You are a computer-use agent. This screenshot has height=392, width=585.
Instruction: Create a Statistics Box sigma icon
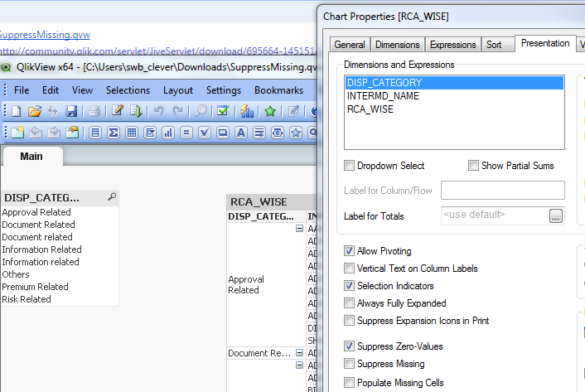(114, 133)
